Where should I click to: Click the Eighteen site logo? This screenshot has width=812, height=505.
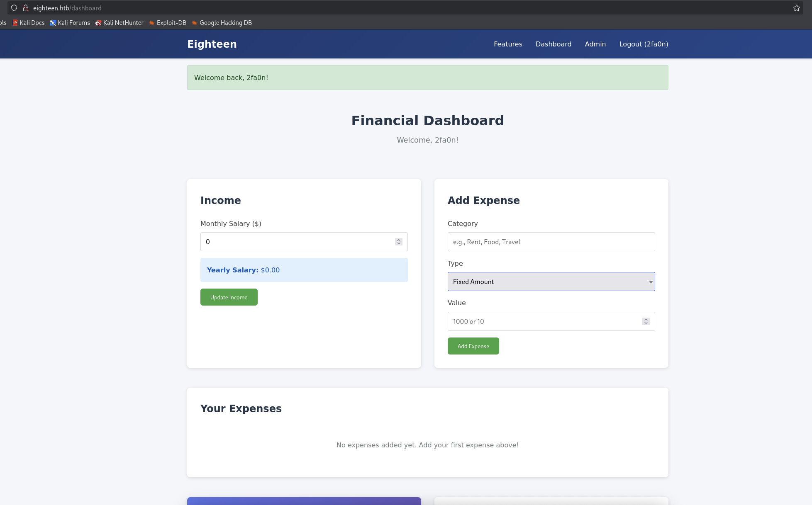(x=212, y=44)
